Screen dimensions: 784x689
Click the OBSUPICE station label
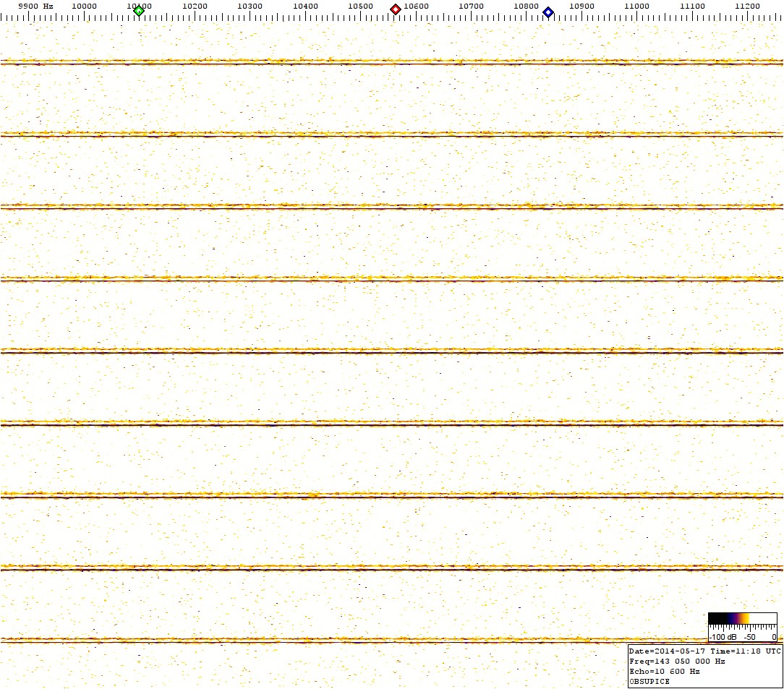[649, 681]
